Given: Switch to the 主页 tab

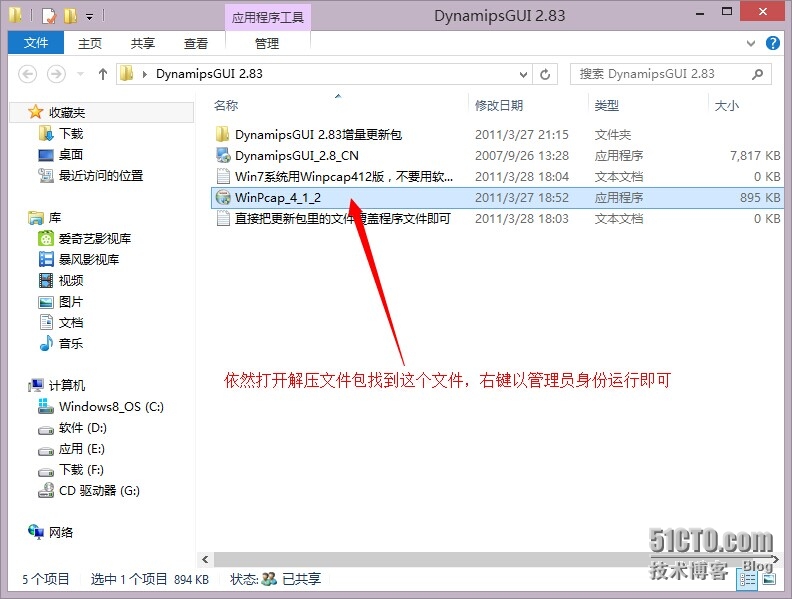Looking at the screenshot, I should tap(90, 43).
